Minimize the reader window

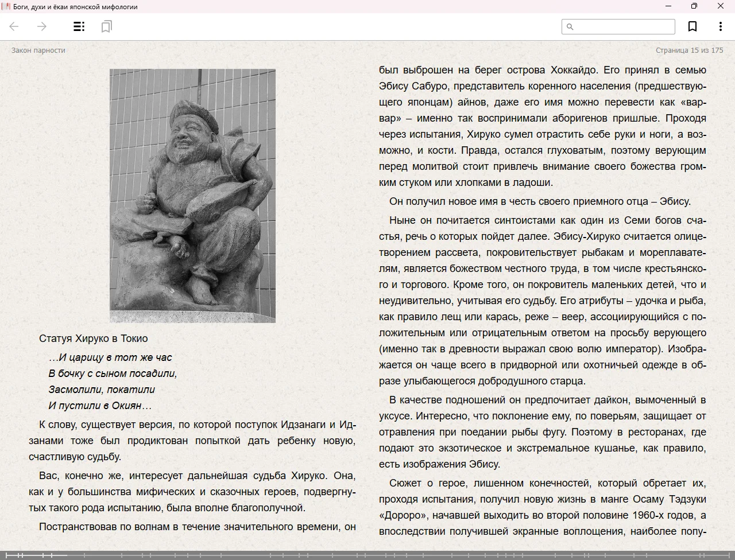[668, 6]
